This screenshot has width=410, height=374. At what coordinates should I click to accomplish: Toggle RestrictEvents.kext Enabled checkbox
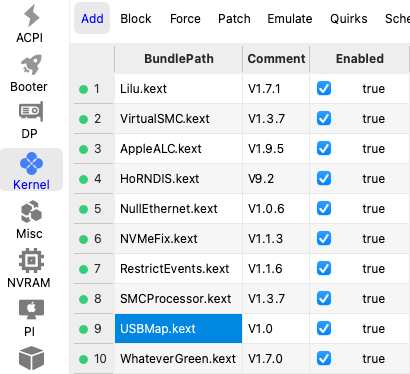(x=324, y=268)
